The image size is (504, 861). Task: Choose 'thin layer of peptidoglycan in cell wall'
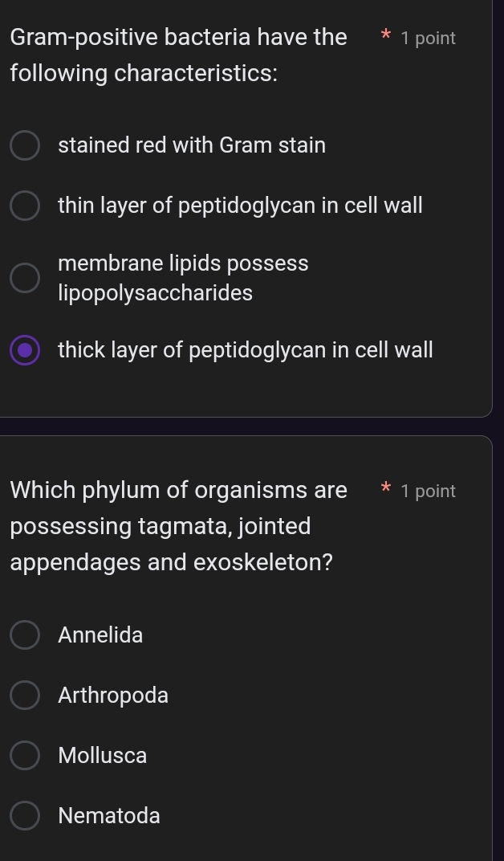point(25,206)
